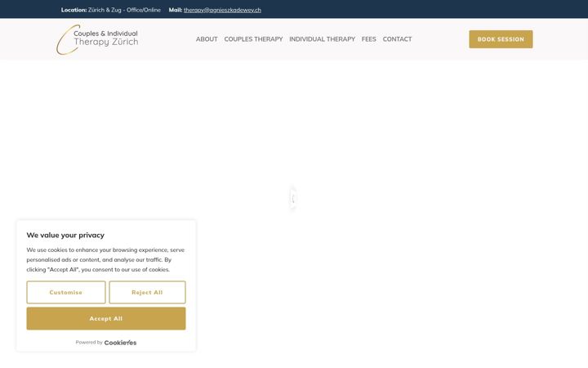Click the 'We value your privacy' heading

coord(65,235)
